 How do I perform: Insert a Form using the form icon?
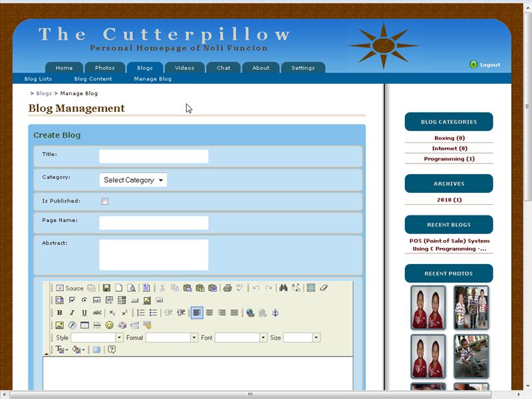pos(59,301)
